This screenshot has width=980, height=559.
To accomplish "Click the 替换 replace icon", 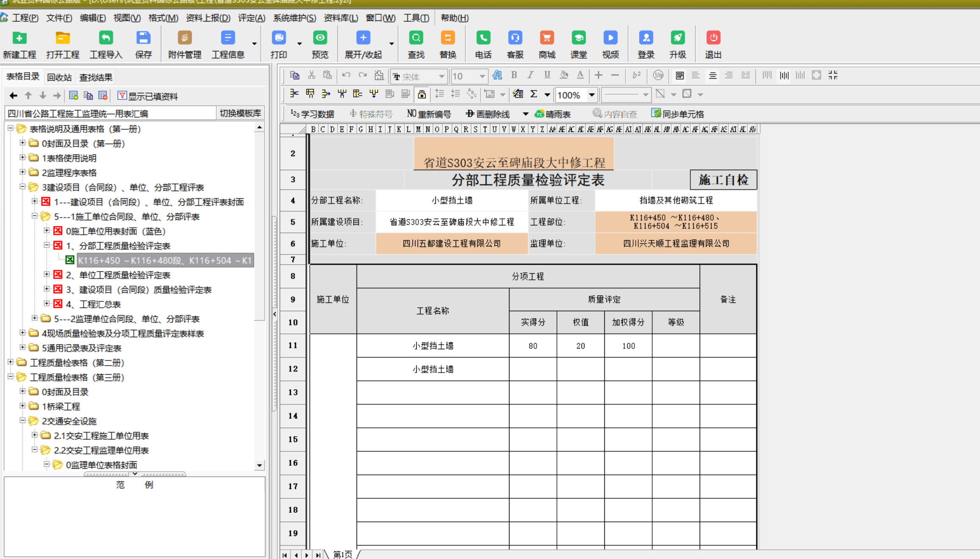I will pyautogui.click(x=448, y=44).
